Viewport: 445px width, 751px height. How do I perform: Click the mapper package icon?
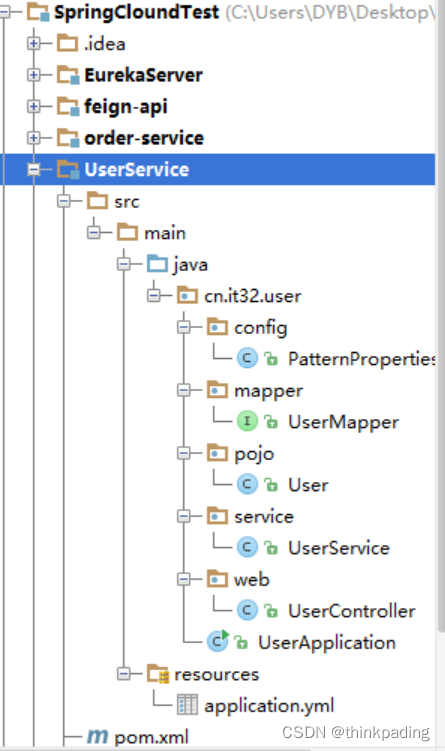[x=217, y=390]
